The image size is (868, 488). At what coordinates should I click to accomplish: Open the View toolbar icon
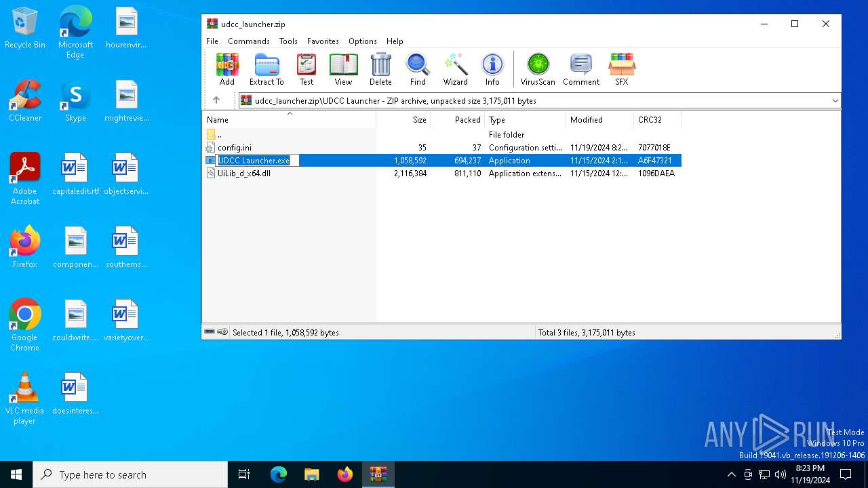click(x=343, y=70)
